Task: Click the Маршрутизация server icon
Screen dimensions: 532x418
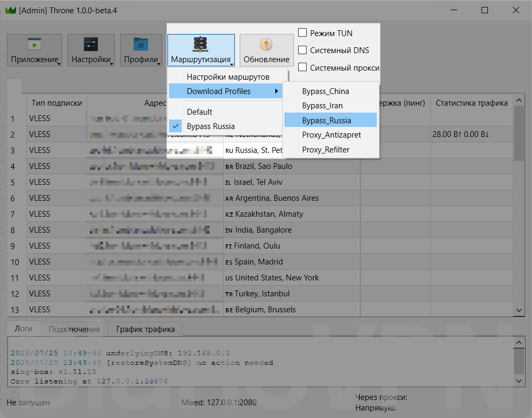Action: pyautogui.click(x=201, y=44)
